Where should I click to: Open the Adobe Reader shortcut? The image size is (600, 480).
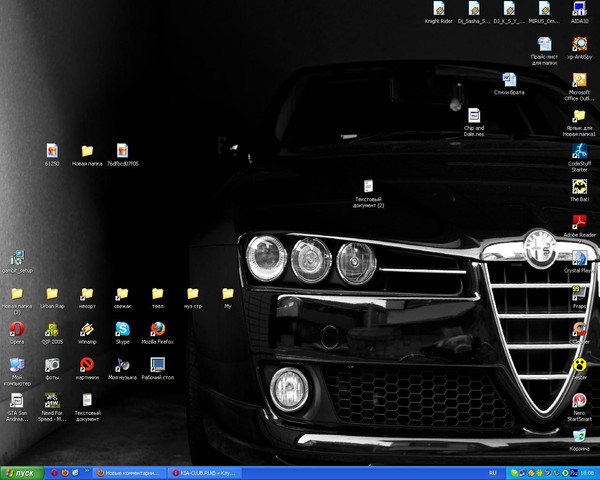tap(579, 222)
